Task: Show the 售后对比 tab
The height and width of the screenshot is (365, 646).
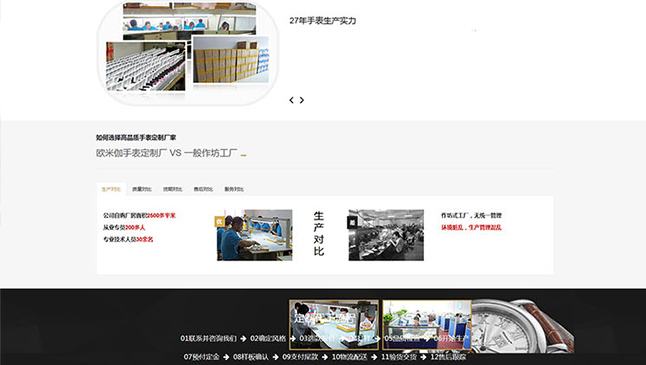Action: click(x=203, y=189)
